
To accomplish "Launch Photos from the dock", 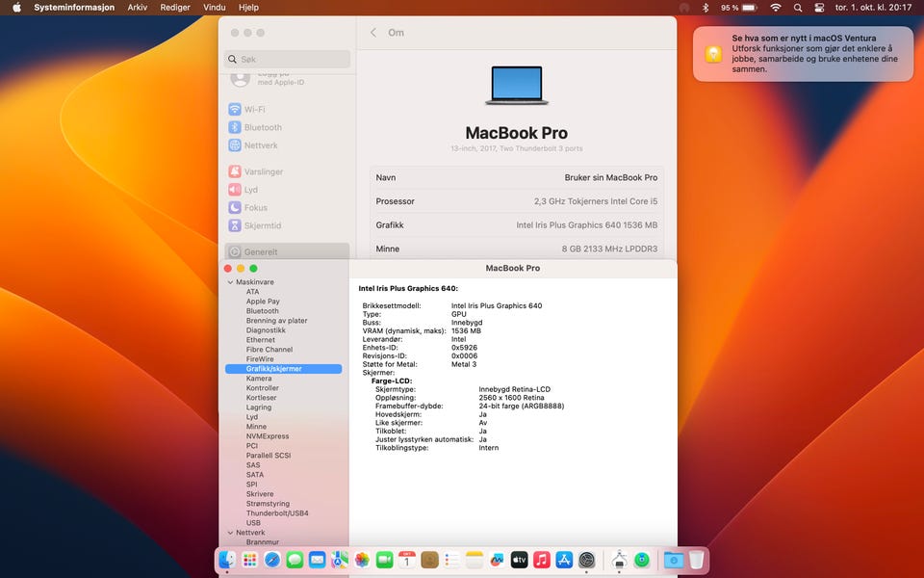I will click(x=362, y=559).
